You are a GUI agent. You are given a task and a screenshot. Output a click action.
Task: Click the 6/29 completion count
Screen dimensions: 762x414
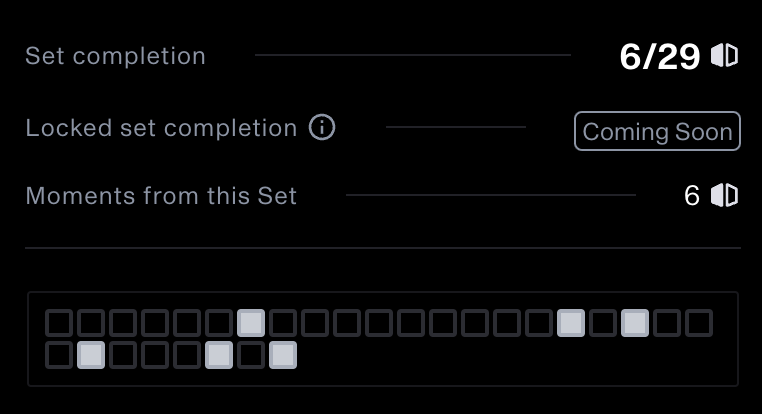tap(659, 56)
